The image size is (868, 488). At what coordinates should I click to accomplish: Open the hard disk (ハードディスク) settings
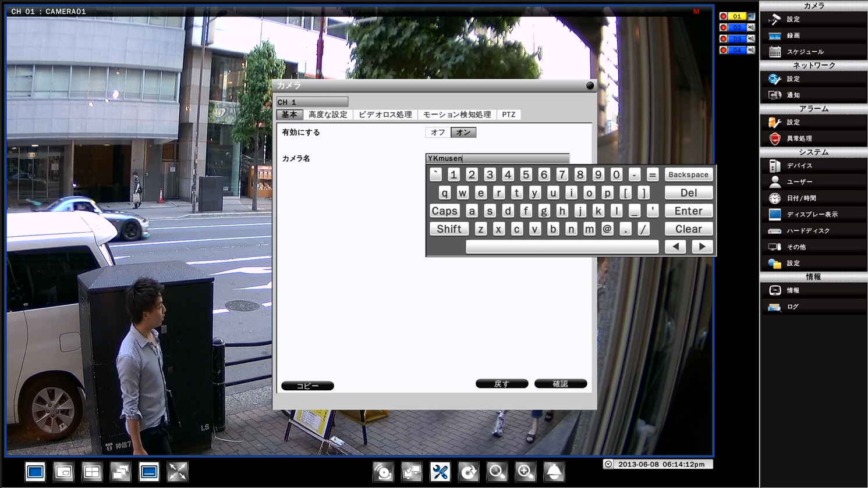pyautogui.click(x=808, y=231)
